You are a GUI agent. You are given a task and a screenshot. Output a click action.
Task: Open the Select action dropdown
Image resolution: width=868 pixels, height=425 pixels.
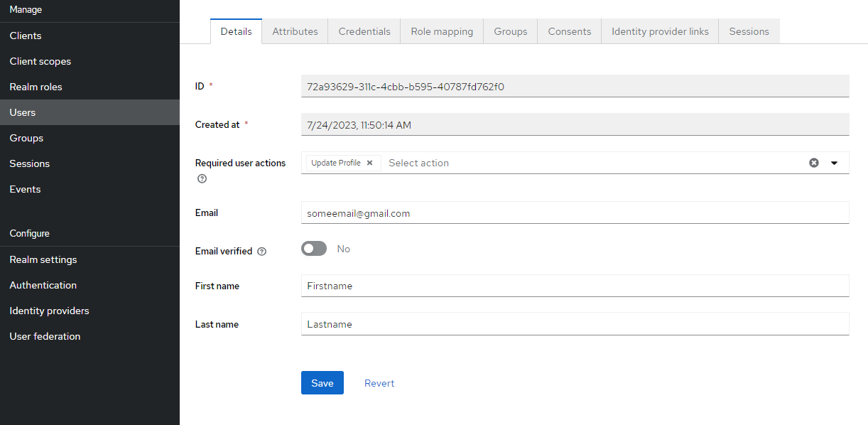point(833,163)
